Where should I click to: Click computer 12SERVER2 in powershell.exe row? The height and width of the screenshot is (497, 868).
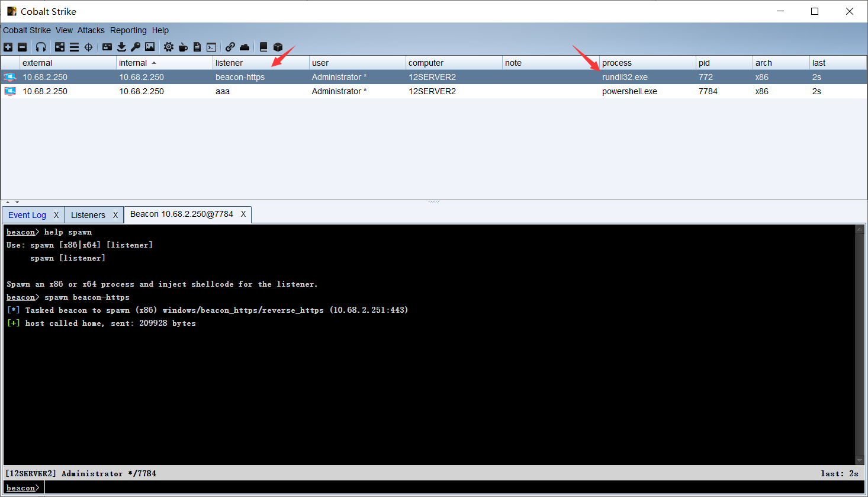[454, 91]
